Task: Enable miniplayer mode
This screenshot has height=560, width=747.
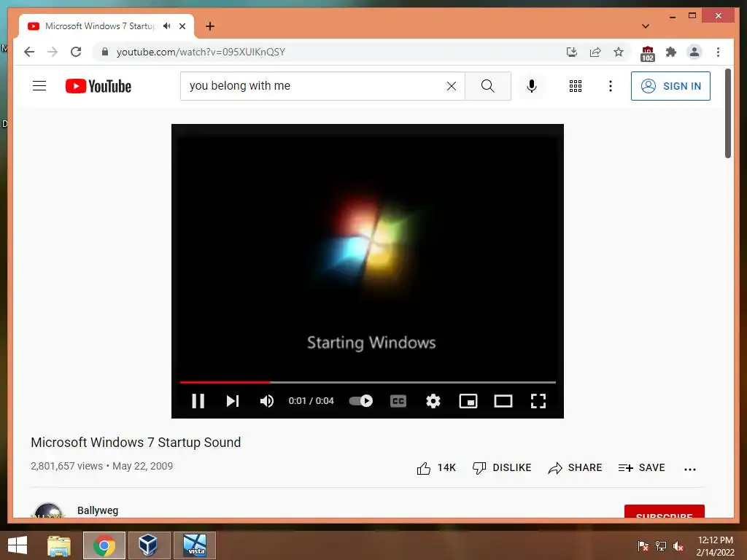Action: click(x=468, y=401)
